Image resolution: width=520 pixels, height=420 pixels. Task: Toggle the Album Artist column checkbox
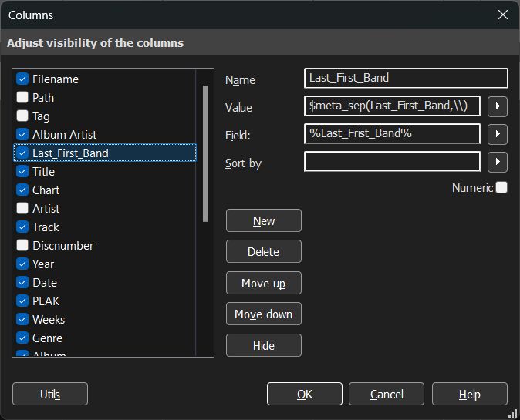[x=22, y=135]
